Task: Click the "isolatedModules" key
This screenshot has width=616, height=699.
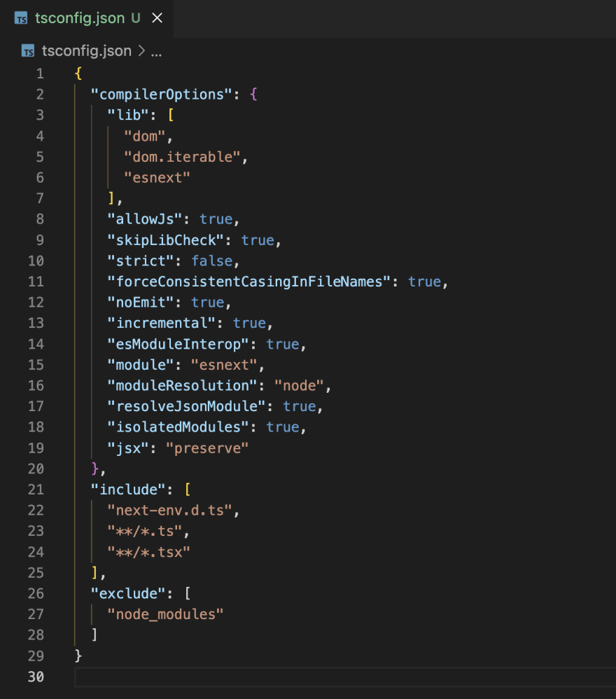Action: click(x=178, y=427)
